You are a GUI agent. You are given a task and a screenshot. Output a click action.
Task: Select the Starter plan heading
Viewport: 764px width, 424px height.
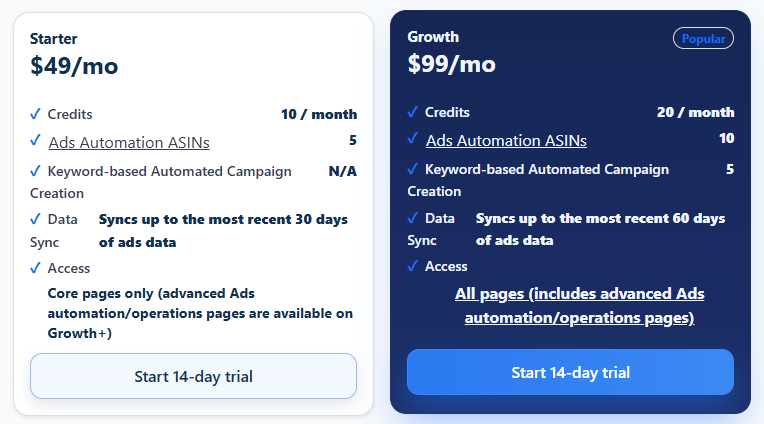coord(53,39)
